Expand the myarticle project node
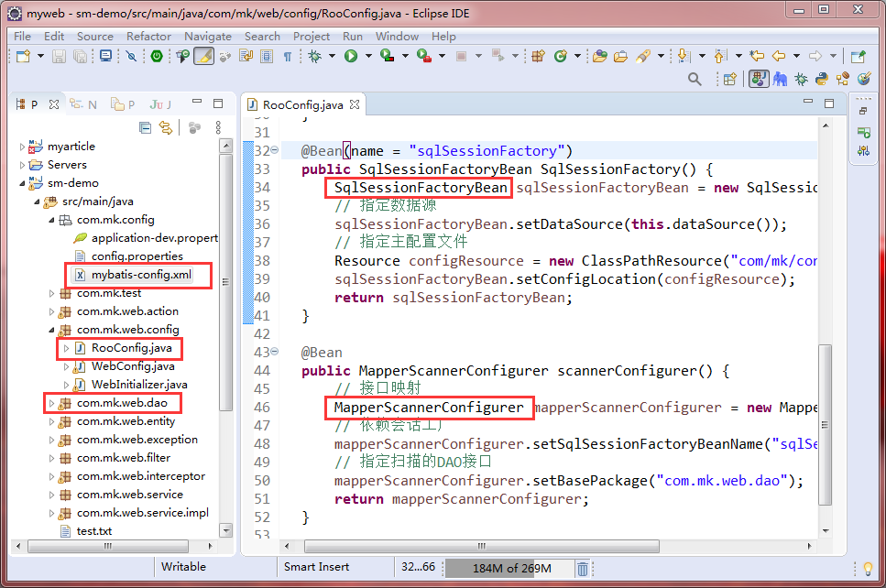 coord(22,147)
